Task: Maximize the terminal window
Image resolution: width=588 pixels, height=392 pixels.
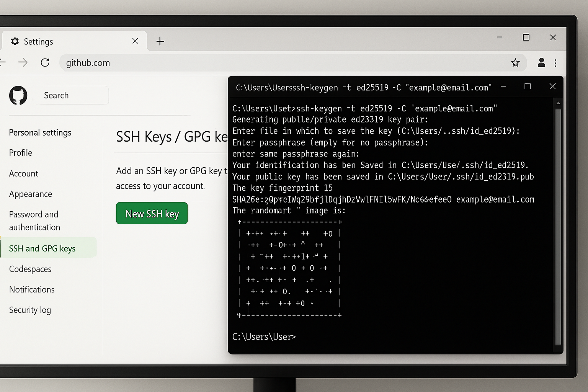Action: 528,87
